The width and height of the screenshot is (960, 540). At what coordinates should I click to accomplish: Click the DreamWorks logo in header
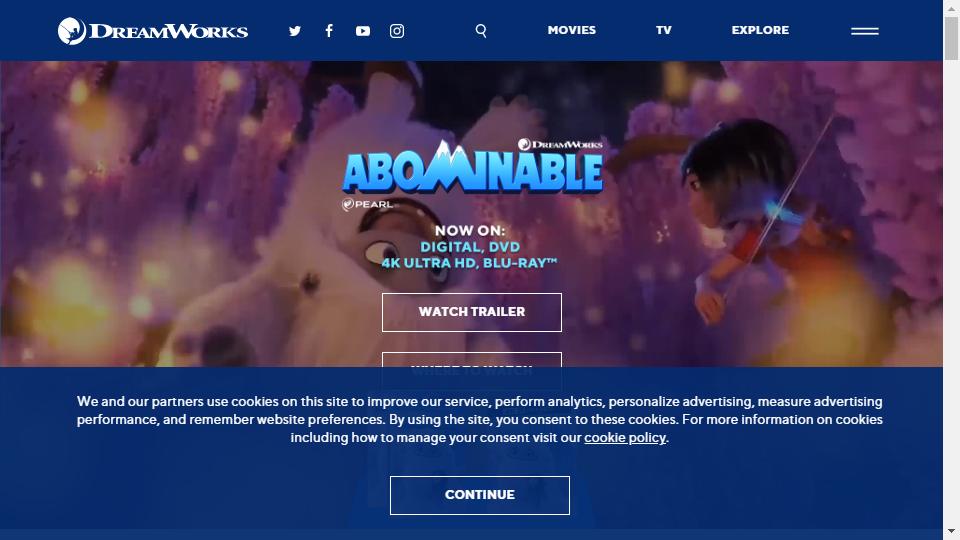click(x=153, y=31)
